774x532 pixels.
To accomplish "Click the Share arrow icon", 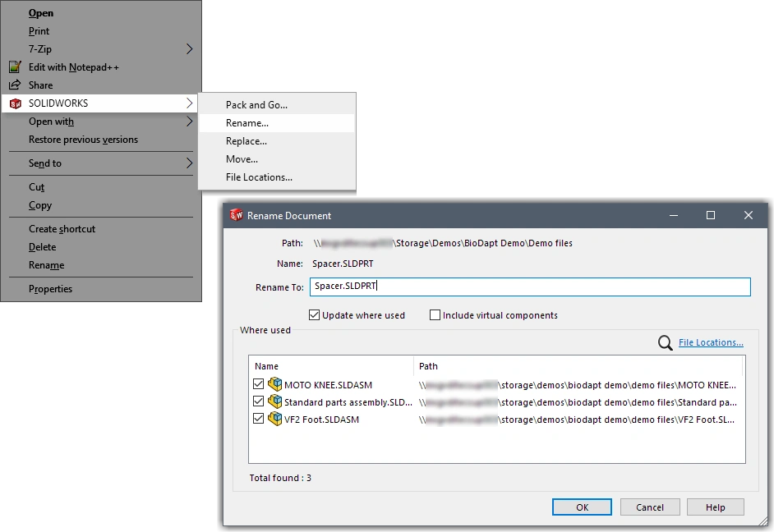I will 16,85.
